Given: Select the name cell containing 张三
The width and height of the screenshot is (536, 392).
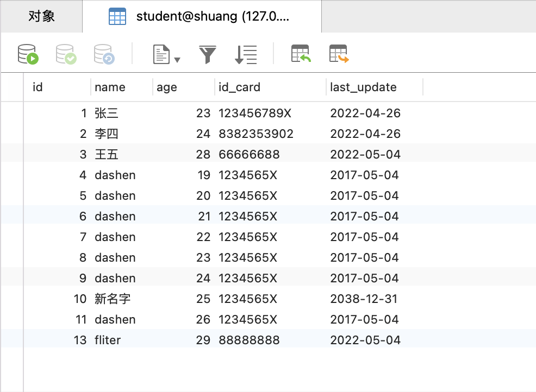Looking at the screenshot, I should coord(107,113).
